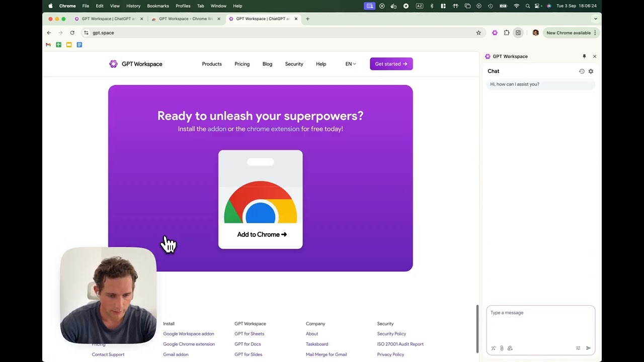Close the active GPT Workspace tab
The height and width of the screenshot is (362, 644).
(296, 19)
